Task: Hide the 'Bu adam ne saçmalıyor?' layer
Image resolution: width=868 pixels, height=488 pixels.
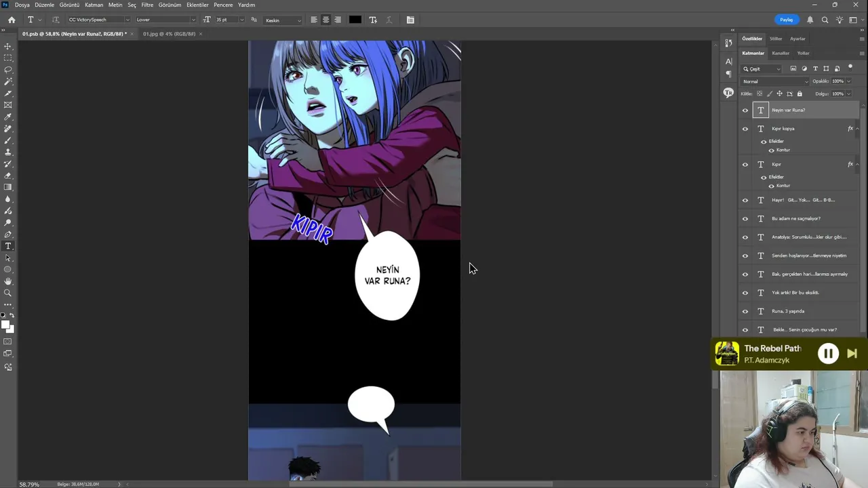Action: point(745,219)
